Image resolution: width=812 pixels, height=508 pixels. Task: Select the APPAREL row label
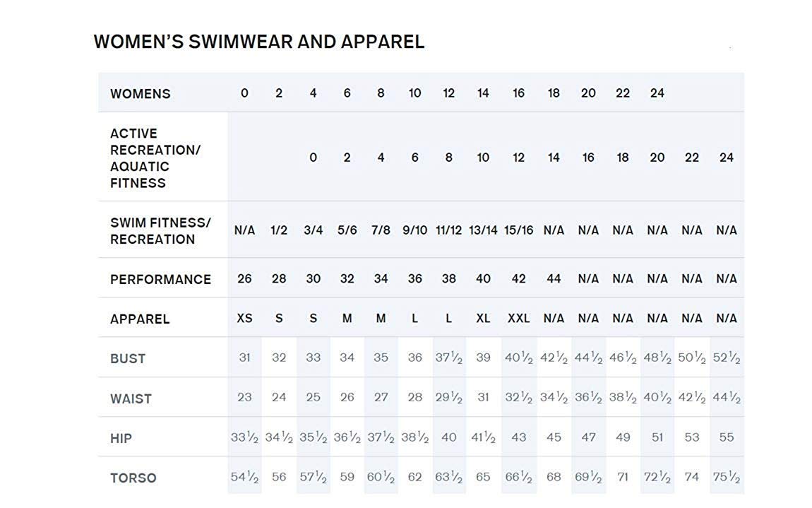[140, 319]
